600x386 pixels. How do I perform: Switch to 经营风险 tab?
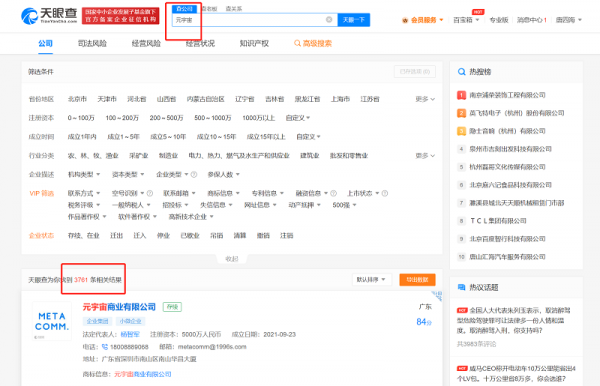[x=146, y=44]
